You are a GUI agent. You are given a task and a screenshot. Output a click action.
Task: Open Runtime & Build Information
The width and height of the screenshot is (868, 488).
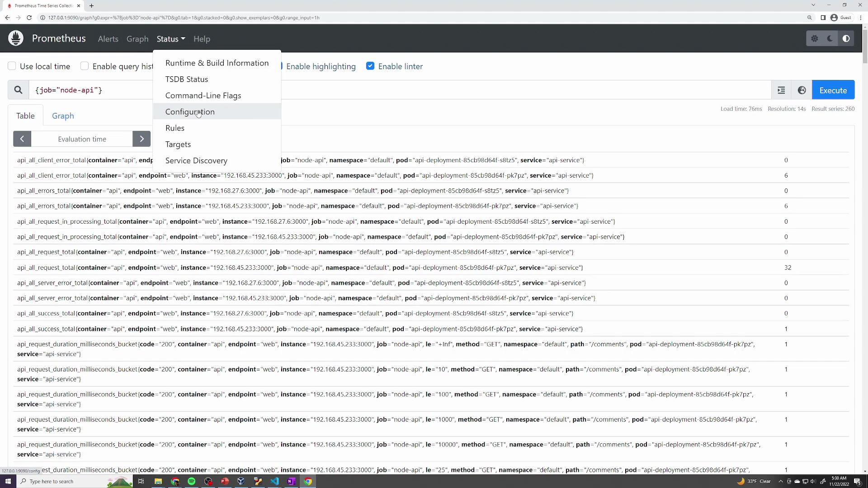click(x=217, y=63)
